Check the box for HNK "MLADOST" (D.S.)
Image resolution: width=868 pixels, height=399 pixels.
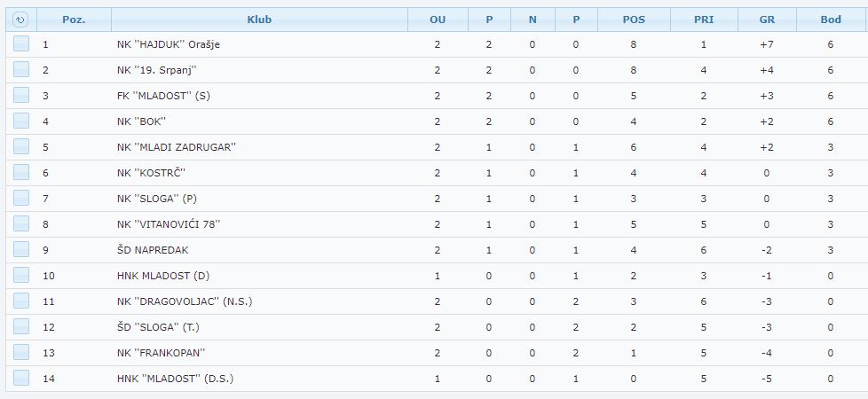point(21,378)
